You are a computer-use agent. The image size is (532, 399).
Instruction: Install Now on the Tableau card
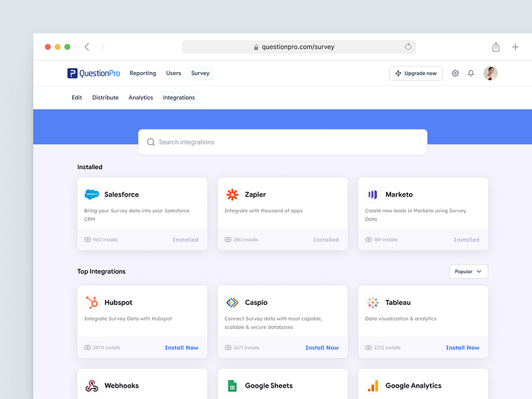[463, 348]
